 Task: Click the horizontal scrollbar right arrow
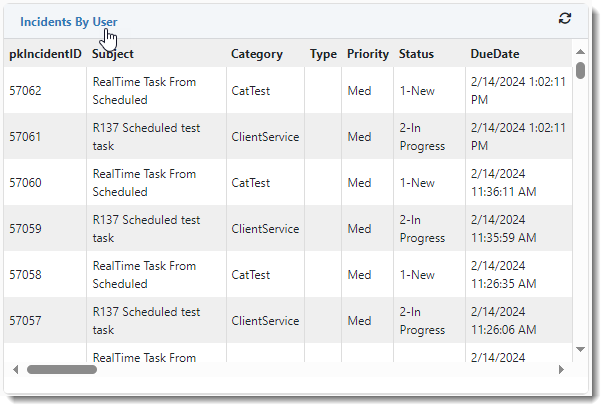[561, 369]
